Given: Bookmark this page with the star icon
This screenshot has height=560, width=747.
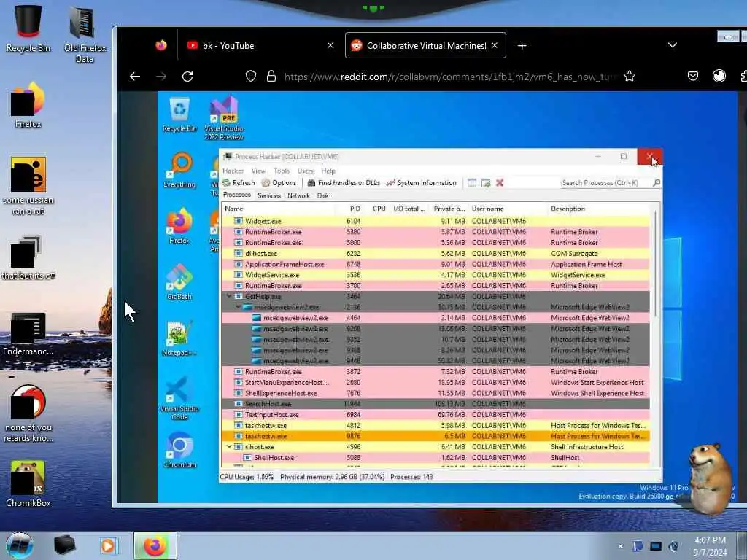Looking at the screenshot, I should click(630, 76).
